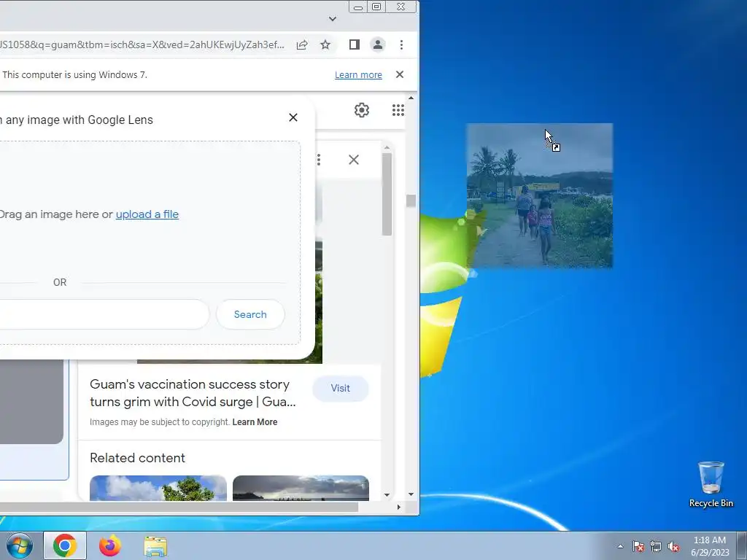Dismiss the Windows 7 notification bar
This screenshot has height=560, width=747.
click(400, 74)
